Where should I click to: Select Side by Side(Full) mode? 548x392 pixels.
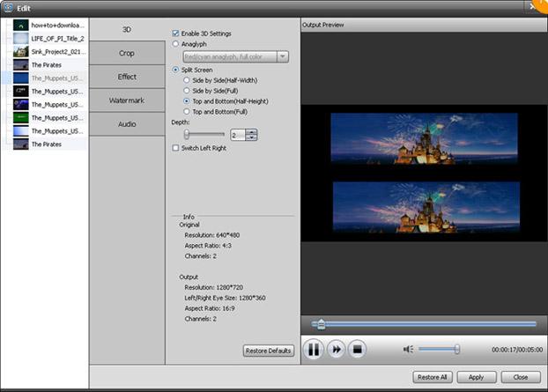(x=187, y=91)
